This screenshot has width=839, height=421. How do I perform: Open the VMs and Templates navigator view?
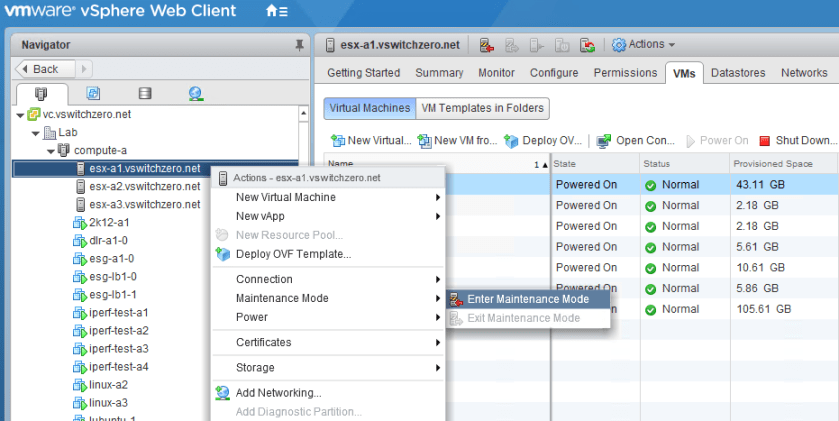(x=93, y=94)
